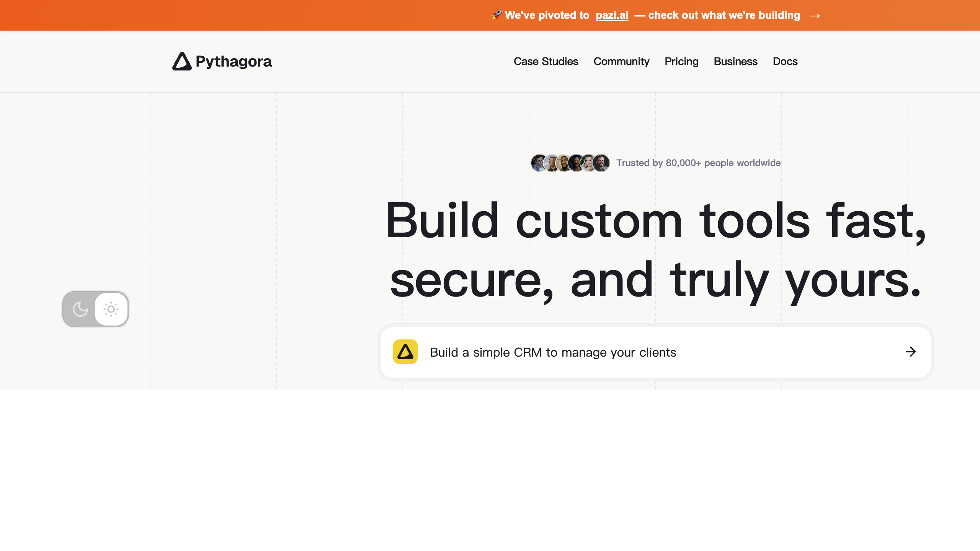Open the Business nav item
The height and width of the screenshot is (551, 980).
[x=735, y=61]
